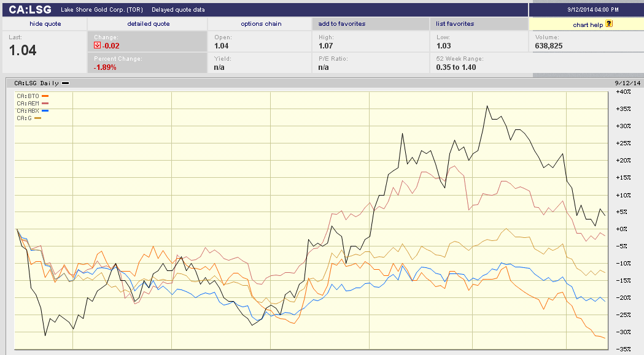Click the Yield n/a value
Viewport: 644px width, 355px height.
219,67
